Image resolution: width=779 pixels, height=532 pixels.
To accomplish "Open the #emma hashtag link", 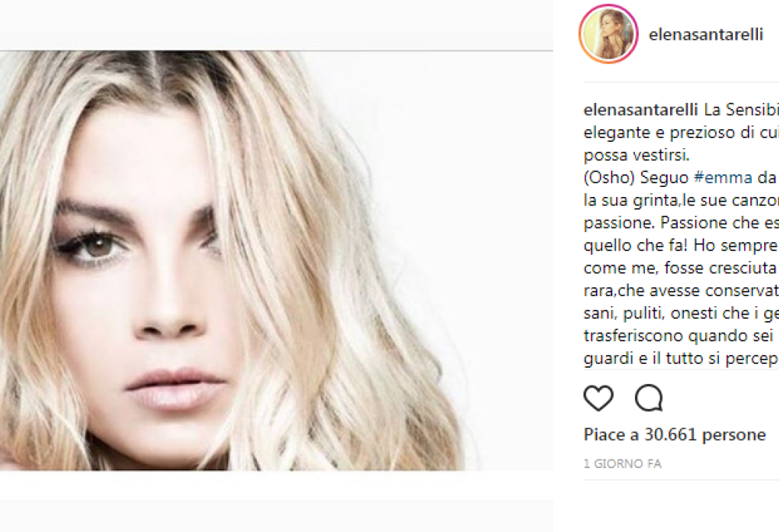I will (x=723, y=178).
